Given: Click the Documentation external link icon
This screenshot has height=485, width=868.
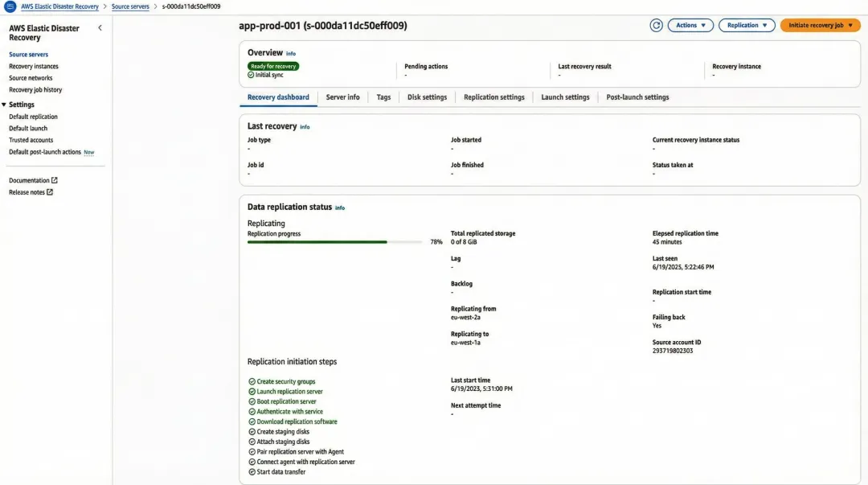Looking at the screenshot, I should [55, 179].
